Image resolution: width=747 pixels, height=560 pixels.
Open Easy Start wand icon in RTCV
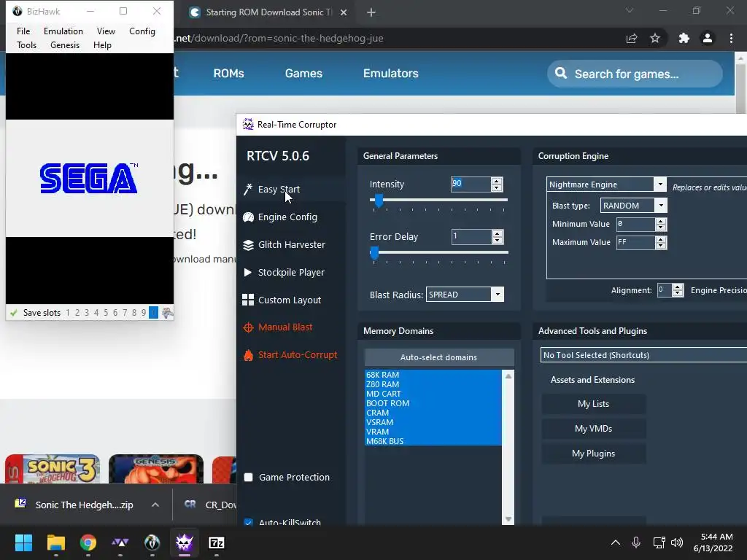coord(248,190)
